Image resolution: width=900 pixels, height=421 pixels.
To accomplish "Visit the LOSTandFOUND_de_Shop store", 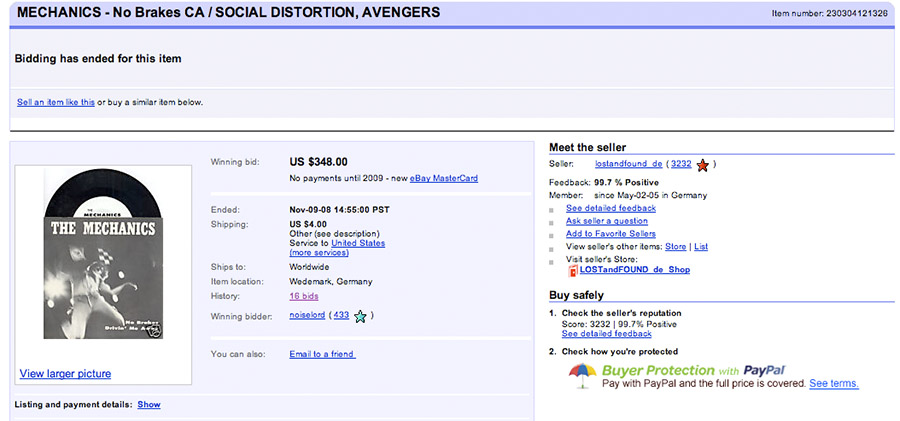I will click(634, 270).
